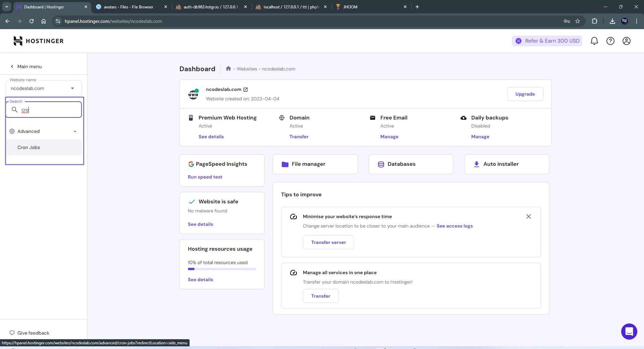Screen dimensions: 644x349
Task: Click the Transfer server button
Action: point(328,242)
